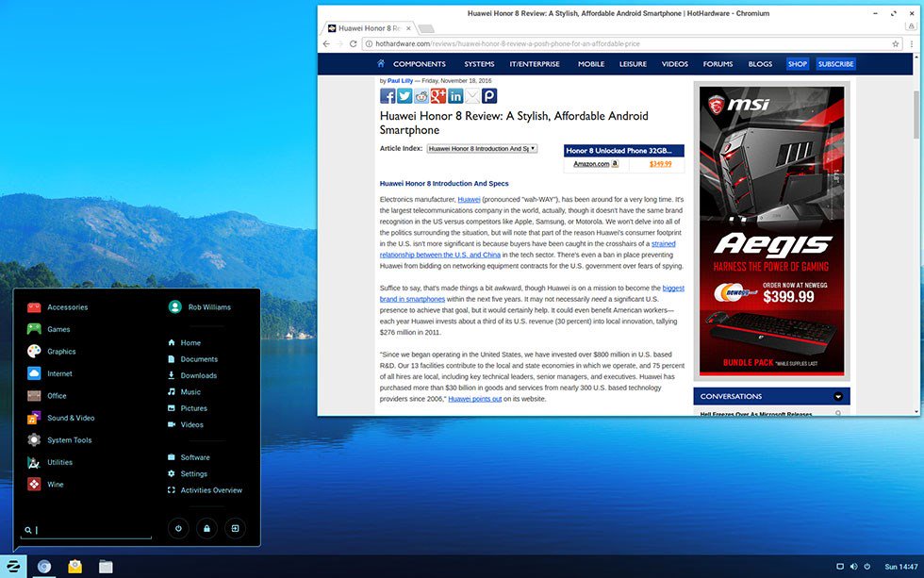
Task: Click the SHOP button in site navbar
Action: (798, 63)
